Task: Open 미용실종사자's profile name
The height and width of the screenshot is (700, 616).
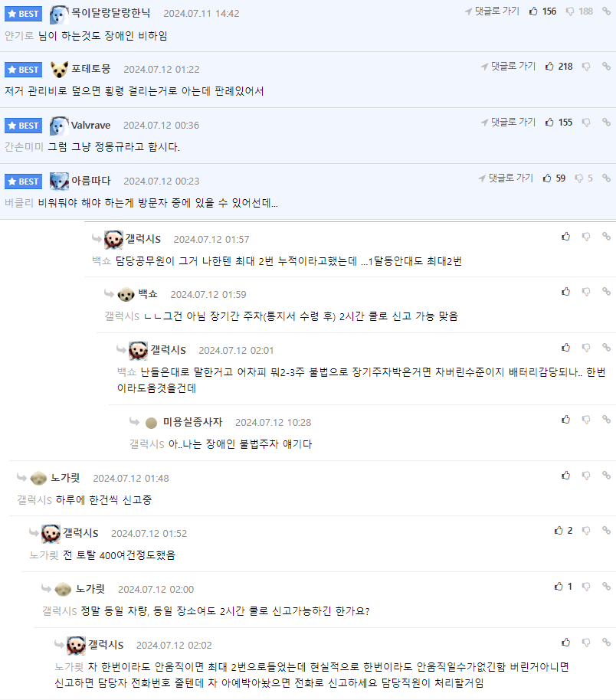Action: coord(192,422)
